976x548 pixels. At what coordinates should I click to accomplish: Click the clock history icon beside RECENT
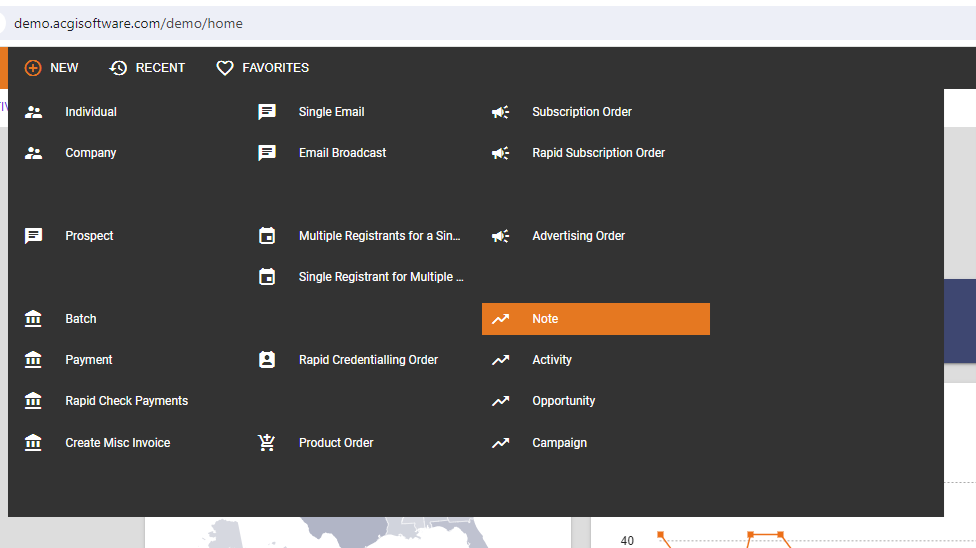pyautogui.click(x=118, y=68)
